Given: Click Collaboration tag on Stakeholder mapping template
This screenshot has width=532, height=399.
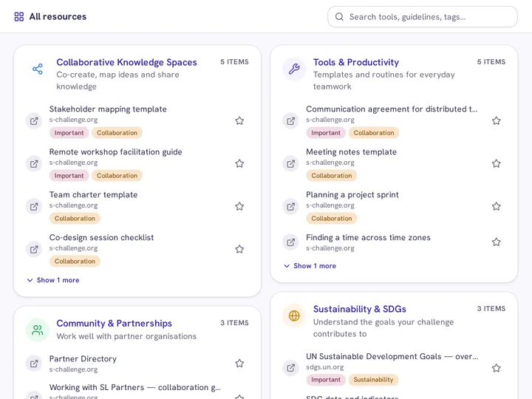Looking at the screenshot, I should pos(117,133).
